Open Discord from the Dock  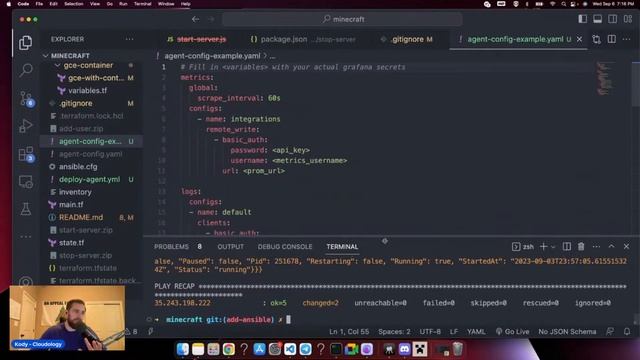404,349
